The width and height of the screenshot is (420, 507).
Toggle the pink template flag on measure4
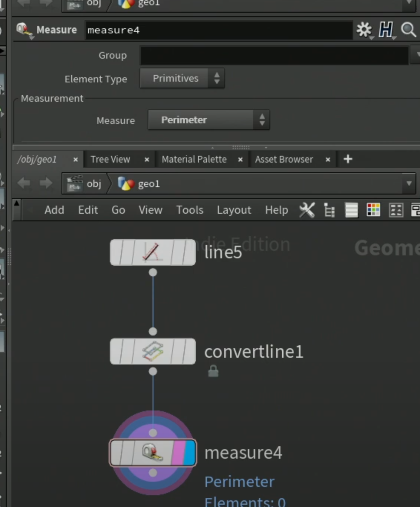coord(178,452)
